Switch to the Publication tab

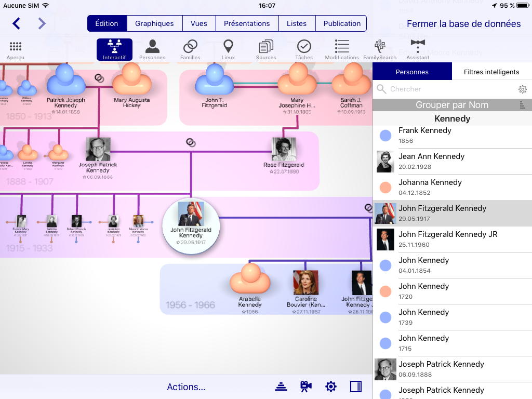click(x=342, y=23)
